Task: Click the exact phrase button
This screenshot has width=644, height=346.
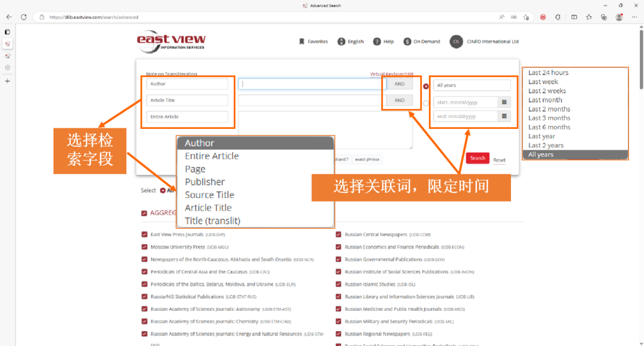Action: point(367,159)
